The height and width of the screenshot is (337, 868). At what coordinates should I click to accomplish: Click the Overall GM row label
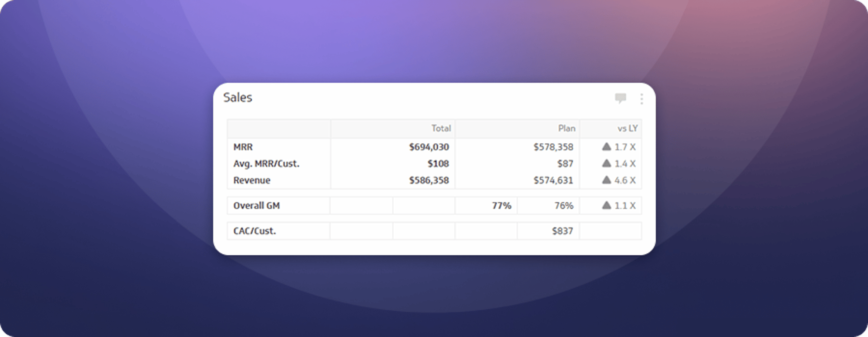click(x=256, y=205)
